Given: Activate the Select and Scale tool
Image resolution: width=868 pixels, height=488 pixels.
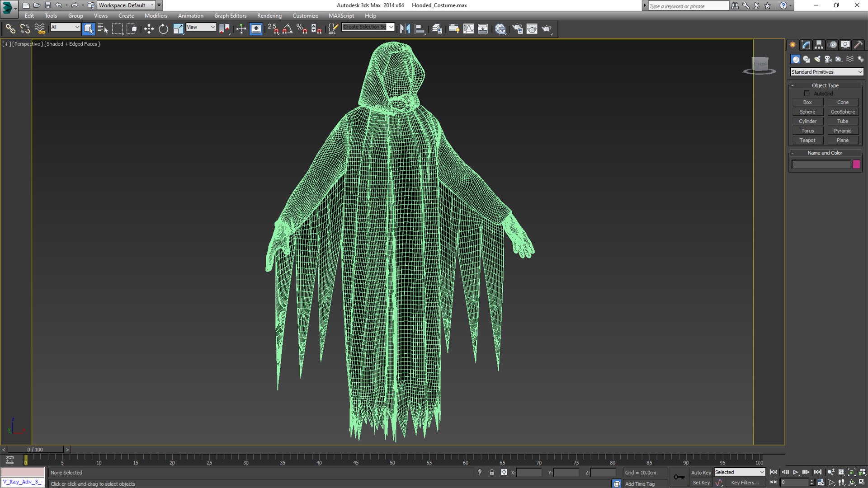Looking at the screenshot, I should click(178, 29).
